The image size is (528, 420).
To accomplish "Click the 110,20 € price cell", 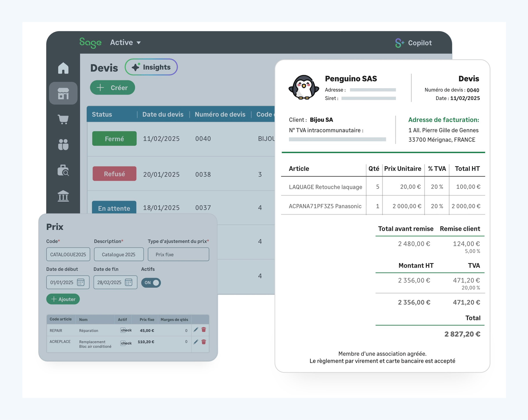I will click(x=146, y=342).
